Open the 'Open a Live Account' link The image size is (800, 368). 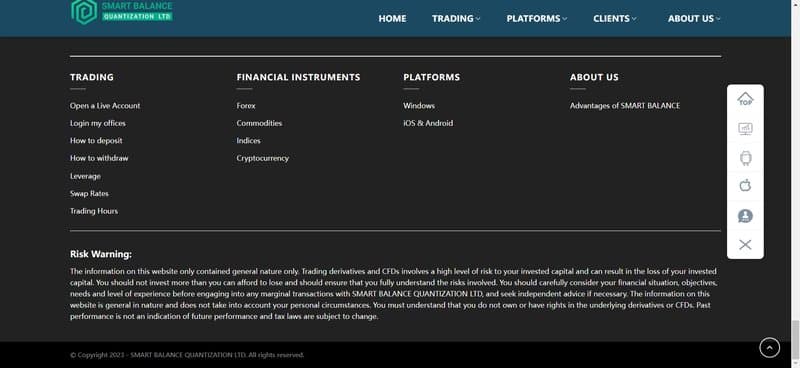coord(105,106)
